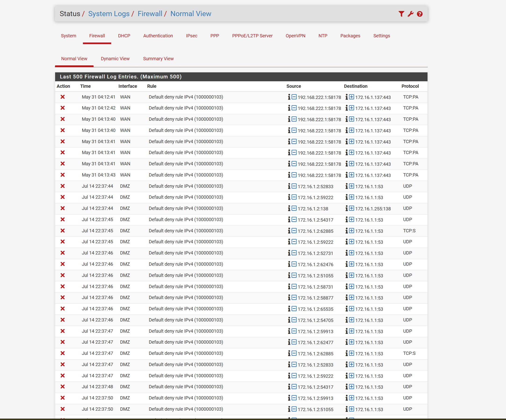The image size is (506, 420).
Task: Follow the System Logs breadcrumb link
Action: pyautogui.click(x=109, y=14)
